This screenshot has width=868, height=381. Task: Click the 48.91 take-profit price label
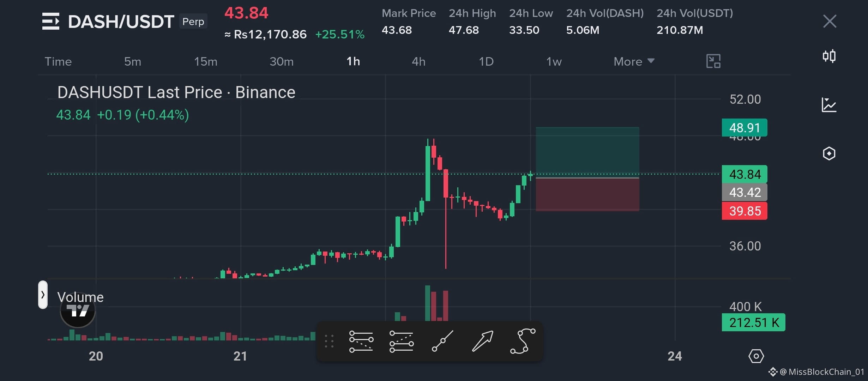click(x=745, y=127)
